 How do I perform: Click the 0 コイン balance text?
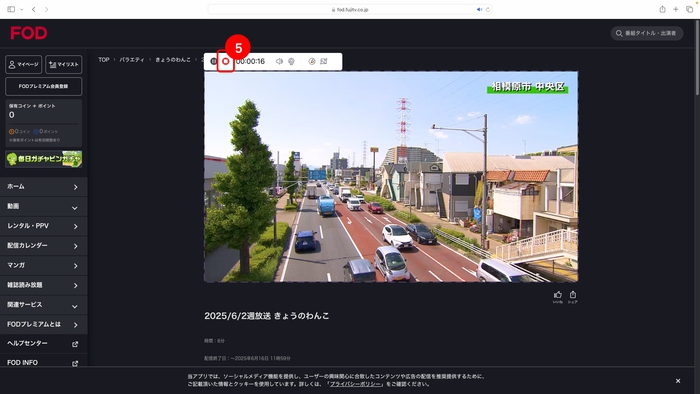[x=19, y=132]
